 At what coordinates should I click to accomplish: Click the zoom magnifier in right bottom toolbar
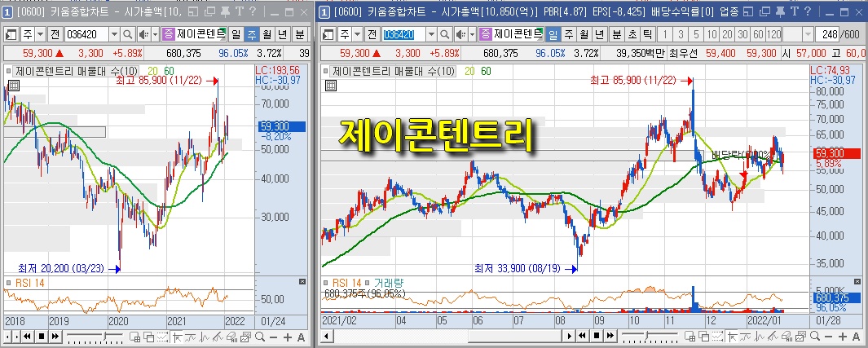pyautogui.click(x=813, y=337)
